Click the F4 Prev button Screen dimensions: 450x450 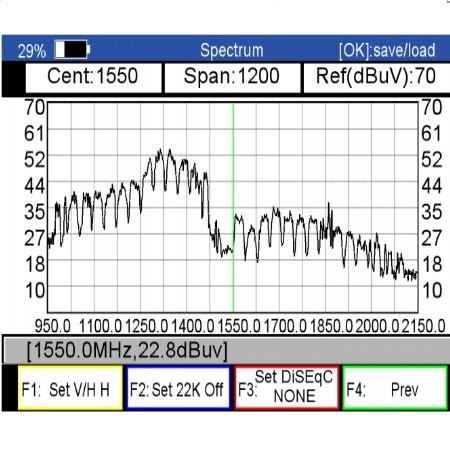pos(395,388)
